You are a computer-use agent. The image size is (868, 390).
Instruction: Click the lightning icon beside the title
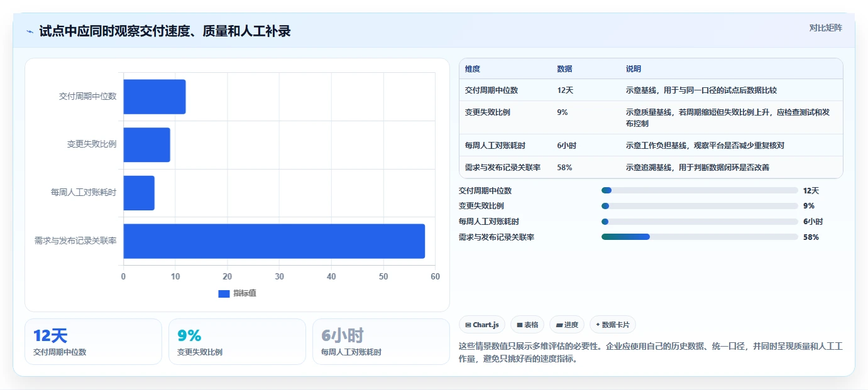pos(30,31)
